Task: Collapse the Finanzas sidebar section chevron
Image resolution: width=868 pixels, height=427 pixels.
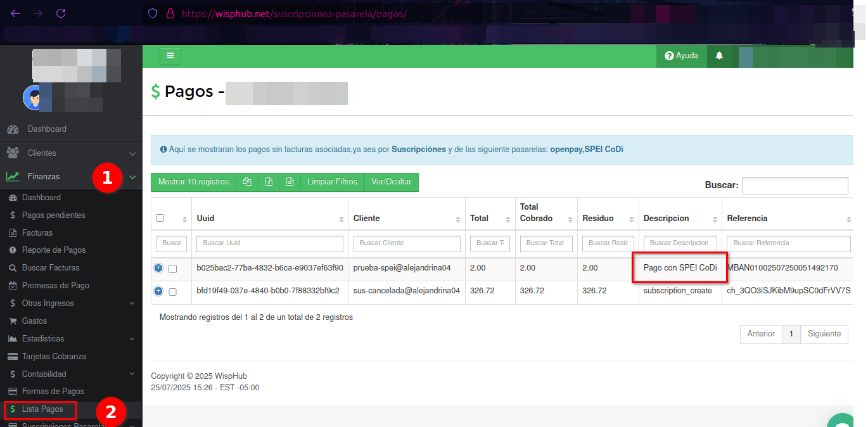Action: click(x=132, y=177)
